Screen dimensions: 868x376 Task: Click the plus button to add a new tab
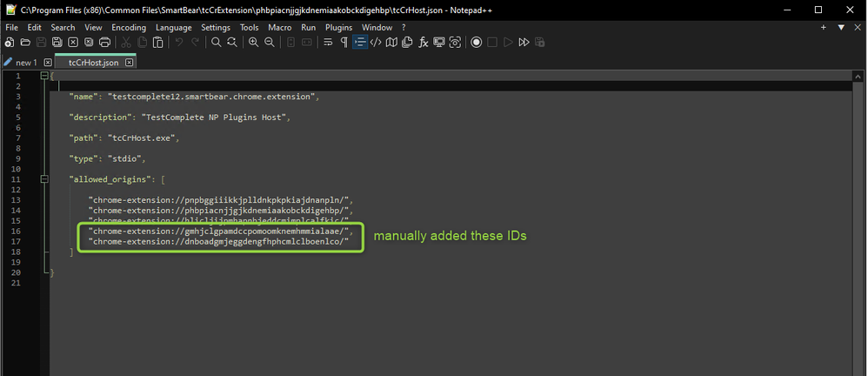pyautogui.click(x=824, y=27)
